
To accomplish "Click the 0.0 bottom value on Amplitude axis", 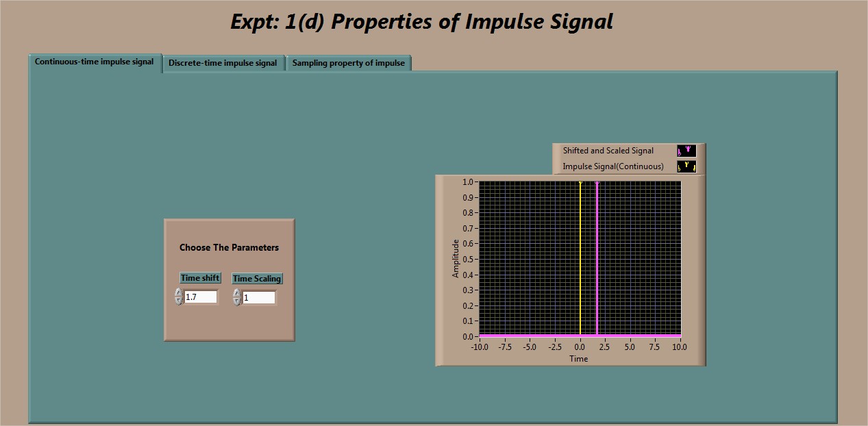I will point(468,336).
